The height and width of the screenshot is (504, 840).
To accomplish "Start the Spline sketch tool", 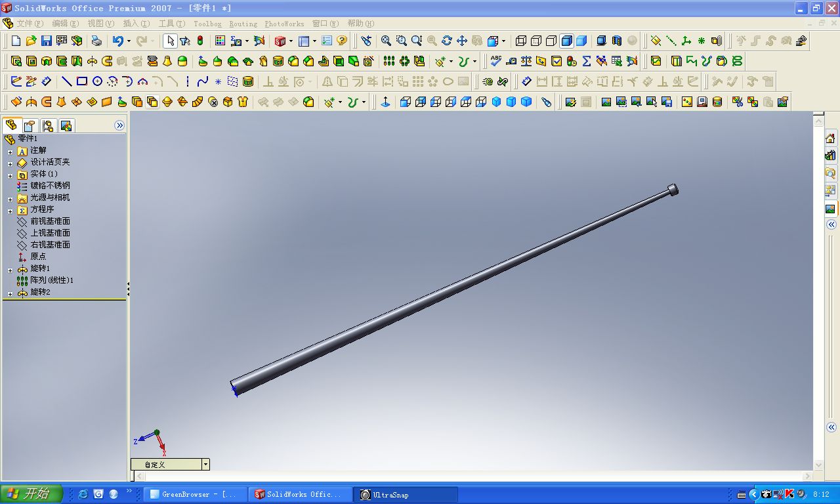I will click(203, 81).
